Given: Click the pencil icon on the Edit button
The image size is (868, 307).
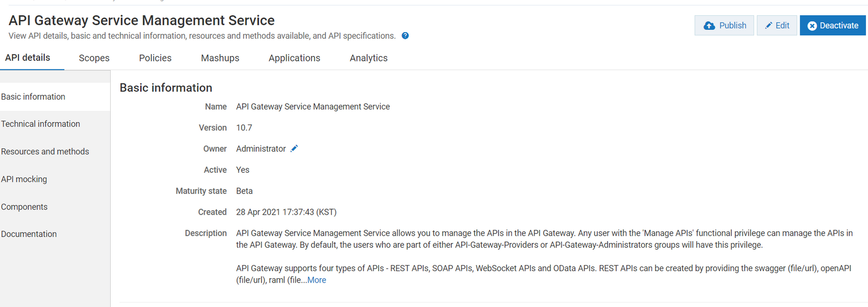Looking at the screenshot, I should [769, 26].
